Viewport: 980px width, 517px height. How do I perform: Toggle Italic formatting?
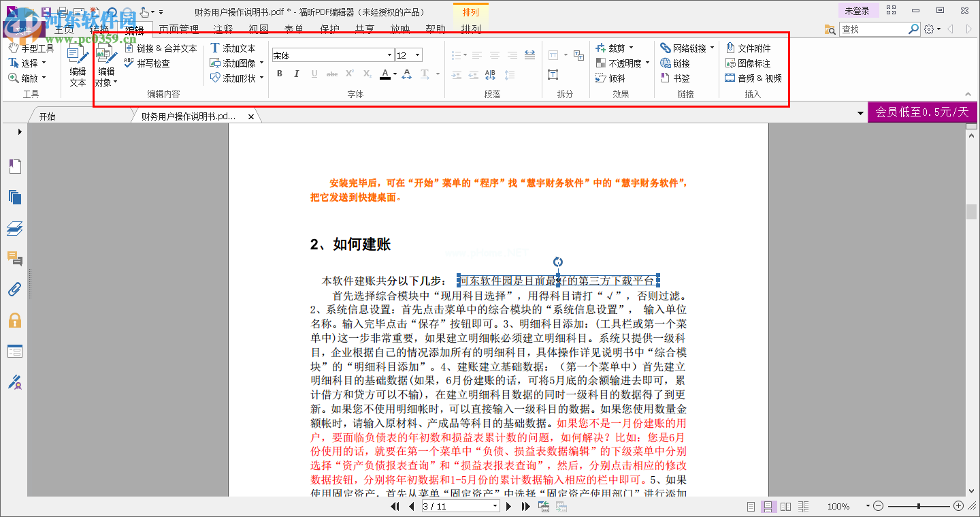(x=297, y=74)
